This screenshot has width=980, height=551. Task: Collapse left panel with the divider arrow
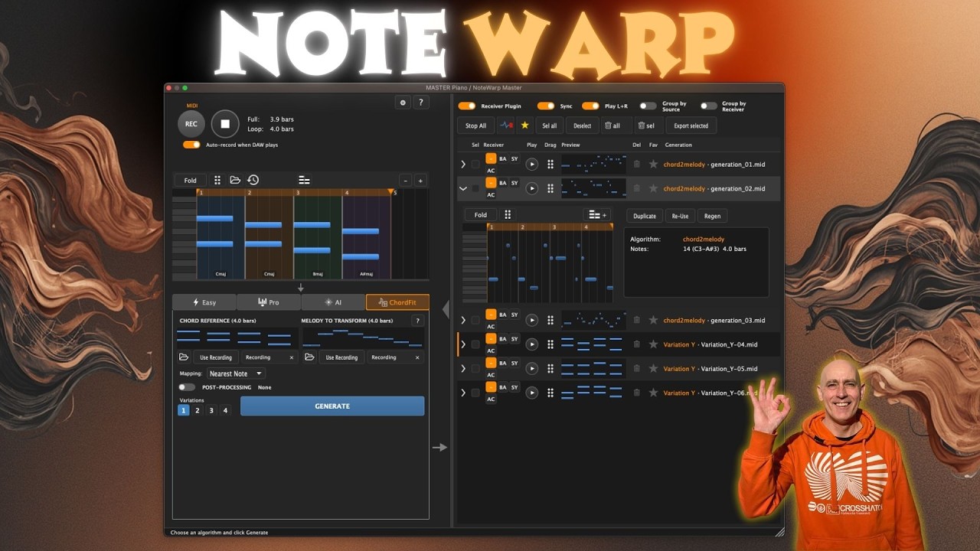(446, 309)
